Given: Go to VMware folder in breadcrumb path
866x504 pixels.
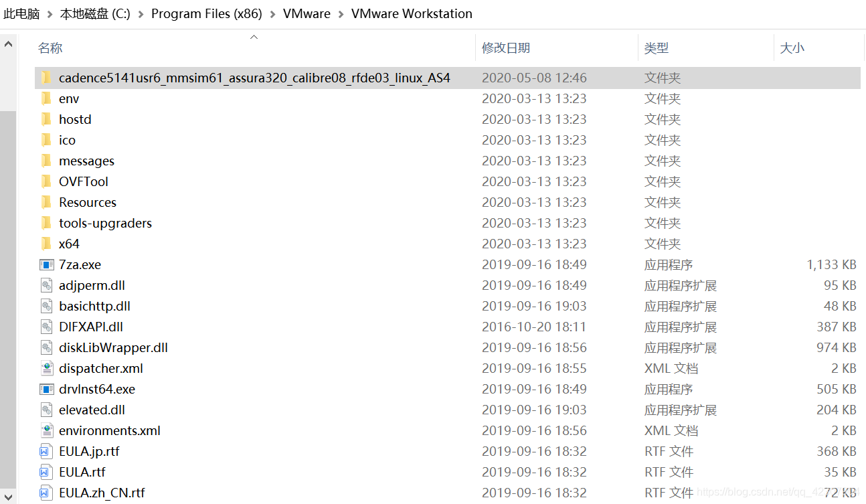Looking at the screenshot, I should [307, 14].
